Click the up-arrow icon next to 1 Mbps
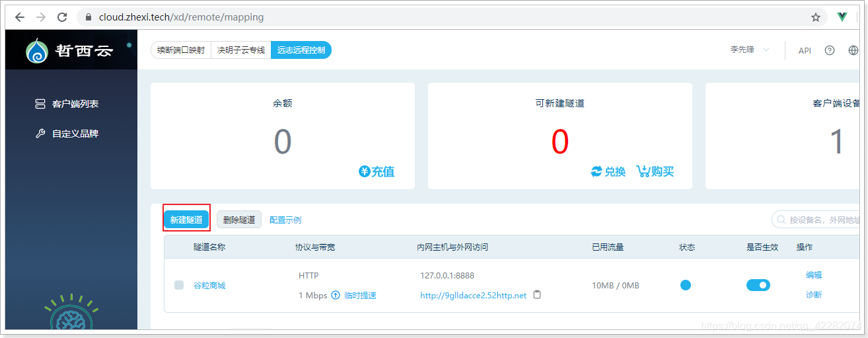 pyautogui.click(x=336, y=295)
